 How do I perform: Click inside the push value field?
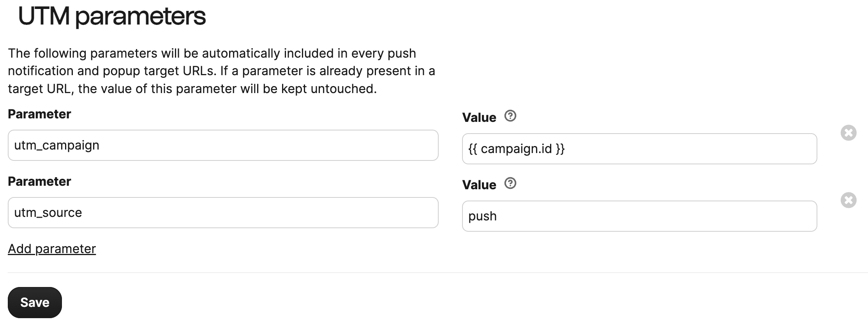point(639,216)
